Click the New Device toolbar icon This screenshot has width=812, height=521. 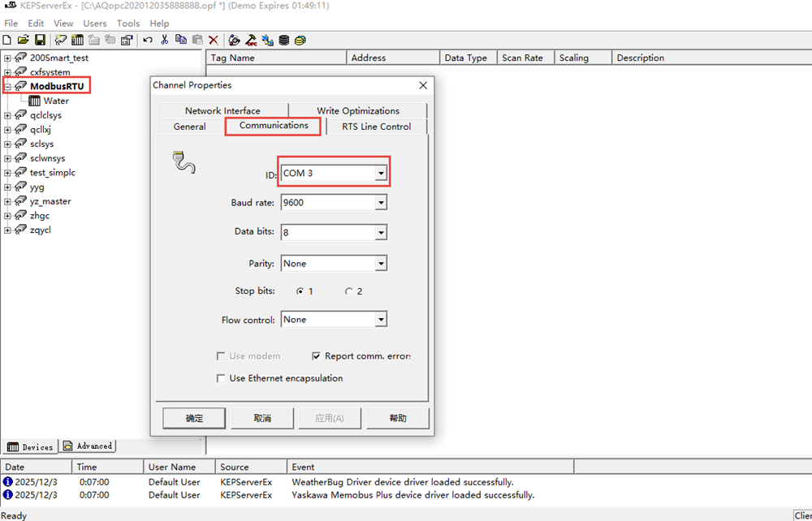(x=78, y=40)
